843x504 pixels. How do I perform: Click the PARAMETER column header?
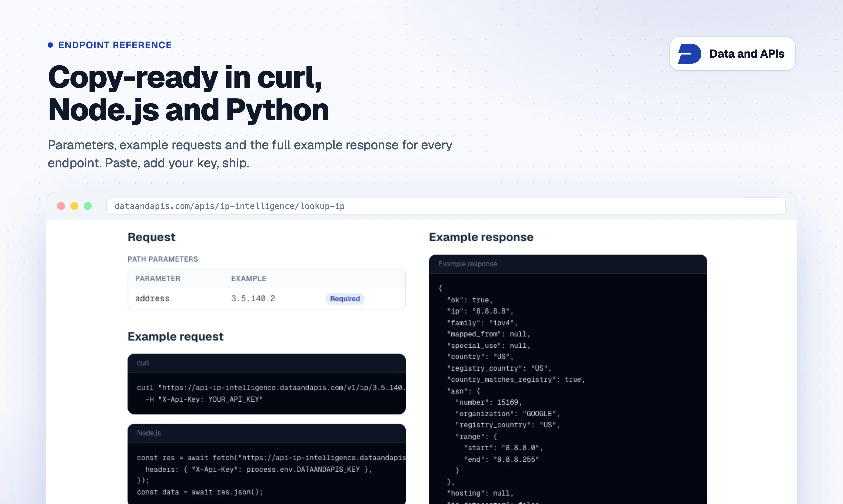(158, 278)
